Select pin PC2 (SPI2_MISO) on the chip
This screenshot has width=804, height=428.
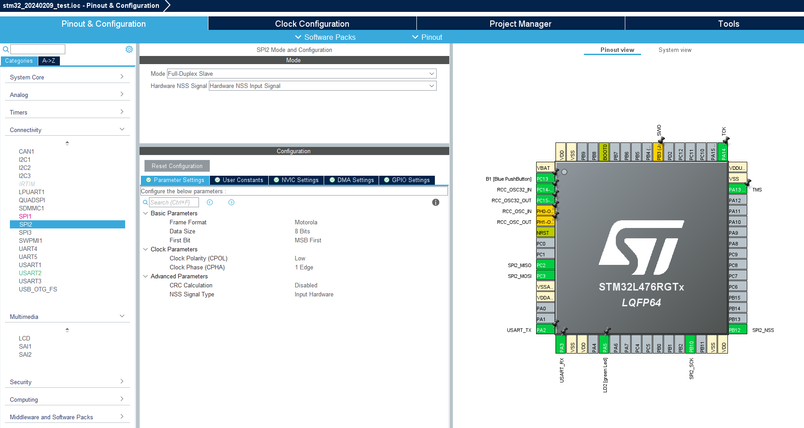tap(545, 265)
